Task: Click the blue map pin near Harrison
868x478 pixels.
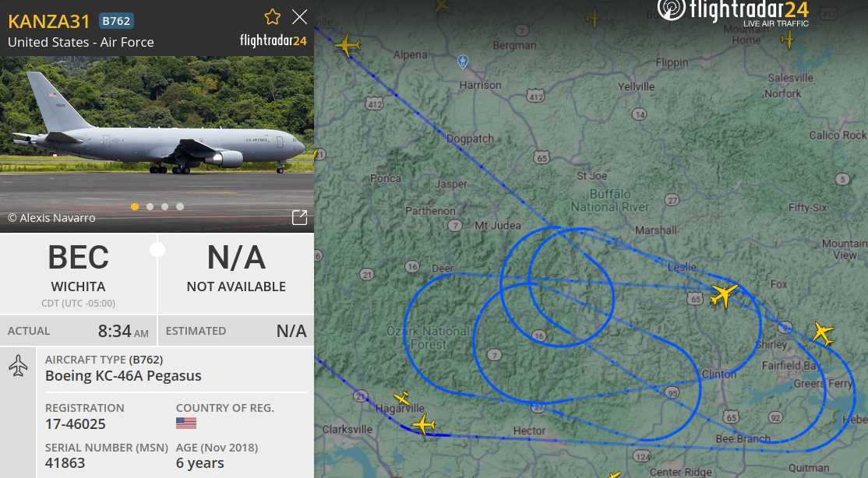Action: [463, 62]
